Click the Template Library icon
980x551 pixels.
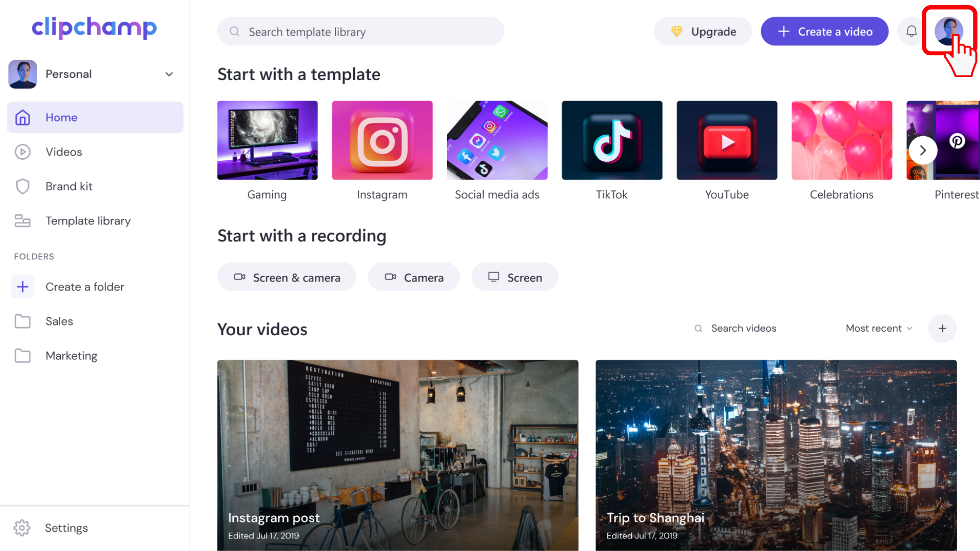tap(23, 221)
